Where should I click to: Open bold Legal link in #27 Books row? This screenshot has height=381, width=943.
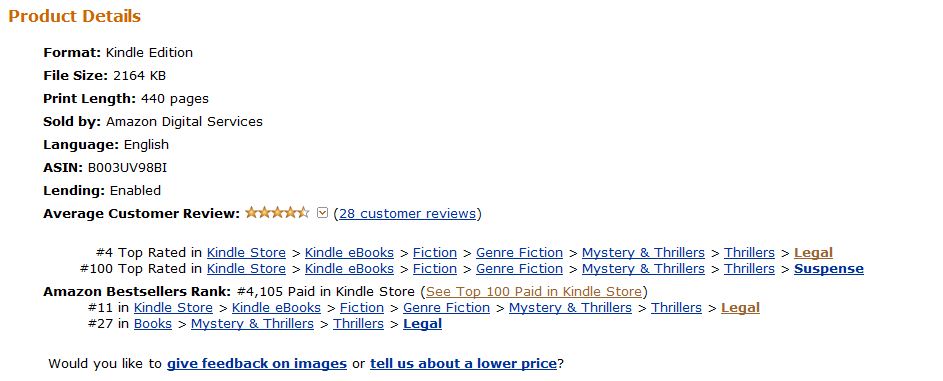pos(422,324)
